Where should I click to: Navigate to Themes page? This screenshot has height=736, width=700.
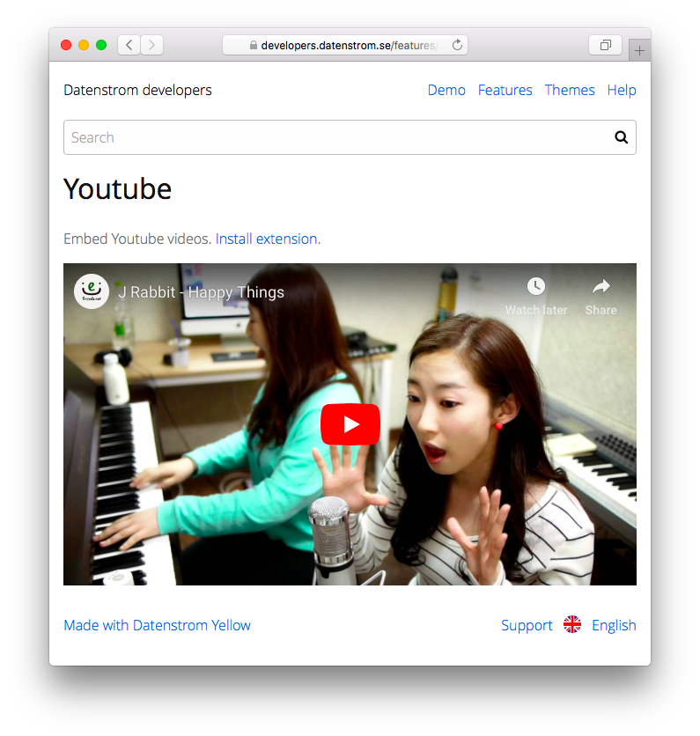[x=570, y=90]
